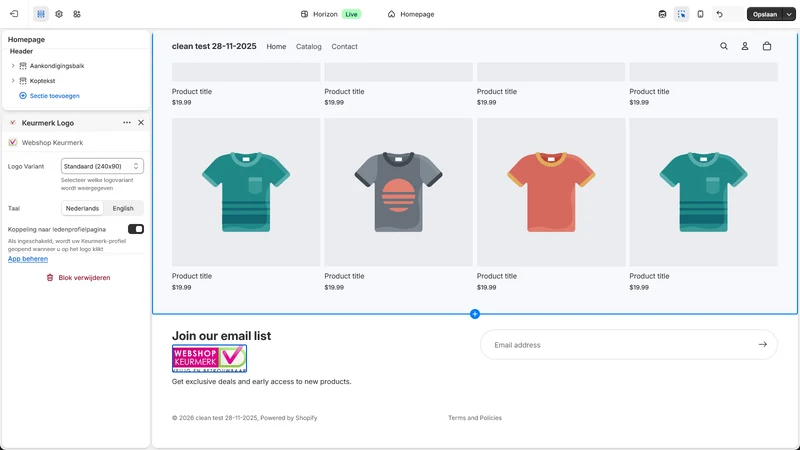
Task: Switch to mobile preview icon
Action: click(701, 14)
